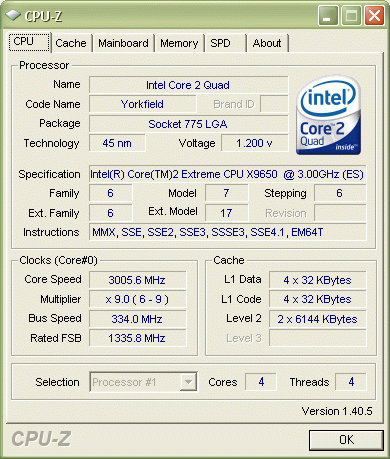Expand the Processor #1 selection dropdown

point(188,382)
